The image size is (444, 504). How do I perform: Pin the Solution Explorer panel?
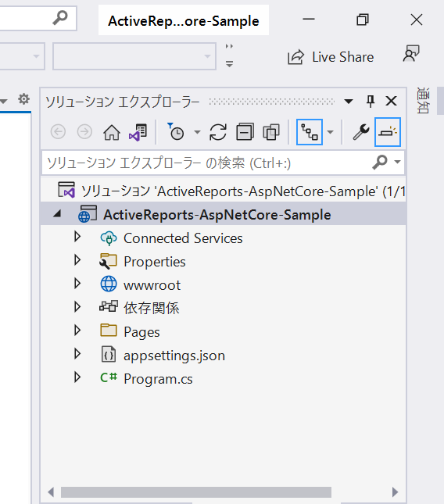(x=371, y=102)
